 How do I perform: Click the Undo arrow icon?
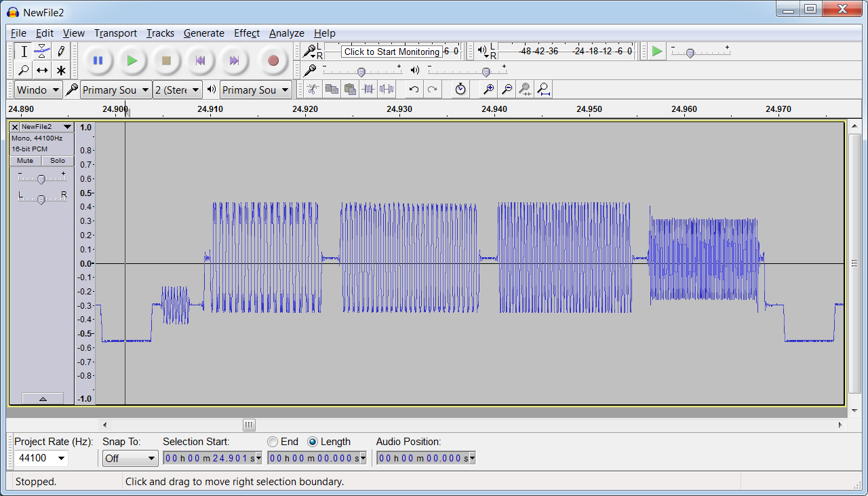click(x=414, y=89)
